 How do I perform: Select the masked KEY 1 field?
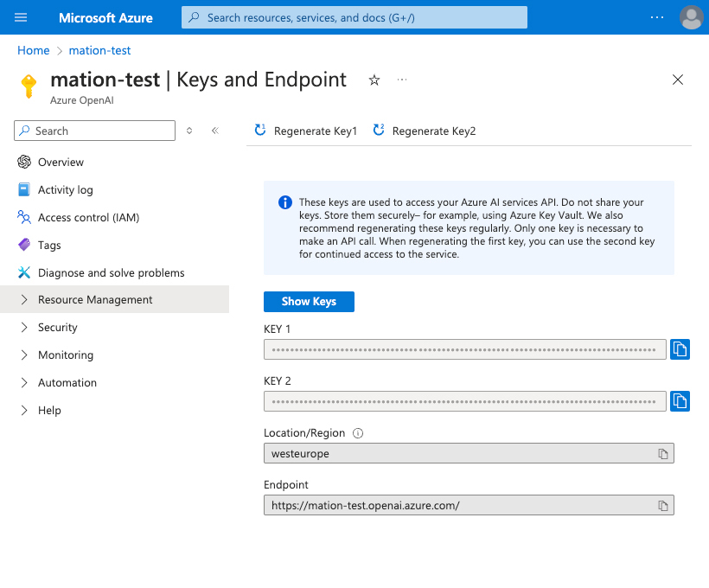point(465,349)
